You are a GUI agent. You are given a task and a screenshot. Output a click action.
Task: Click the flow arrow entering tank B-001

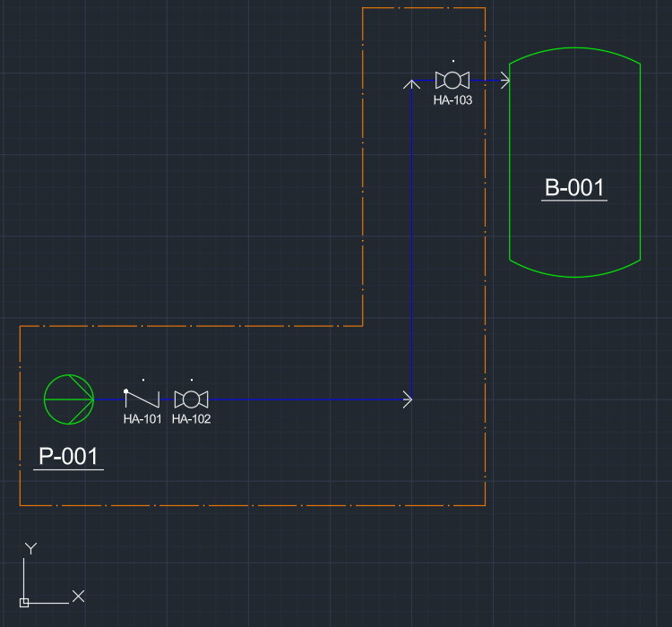(504, 81)
